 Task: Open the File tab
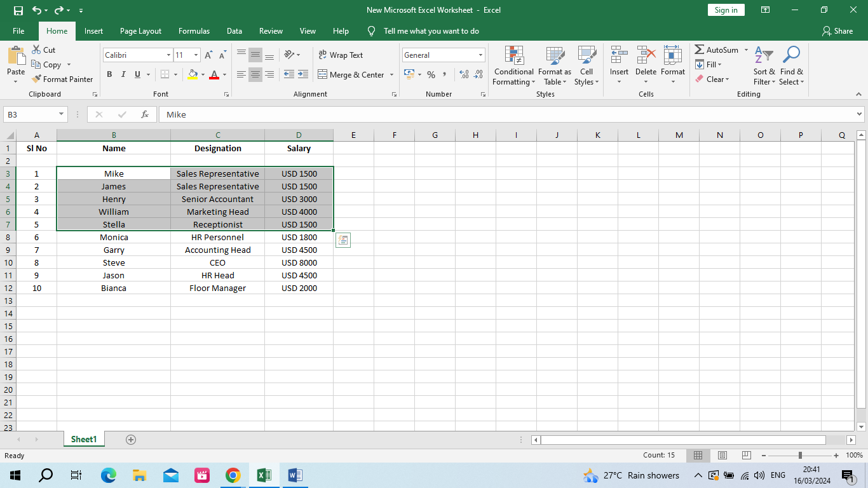pos(18,30)
